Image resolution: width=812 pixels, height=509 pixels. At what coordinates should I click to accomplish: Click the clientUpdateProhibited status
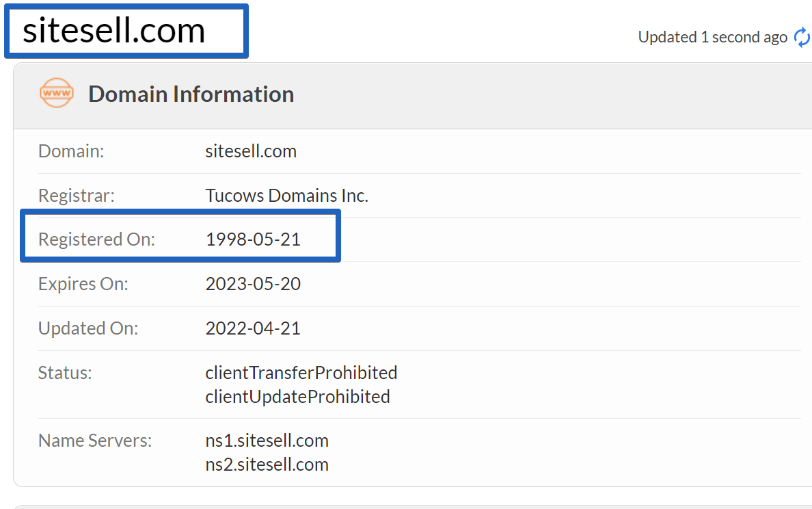coord(298,397)
